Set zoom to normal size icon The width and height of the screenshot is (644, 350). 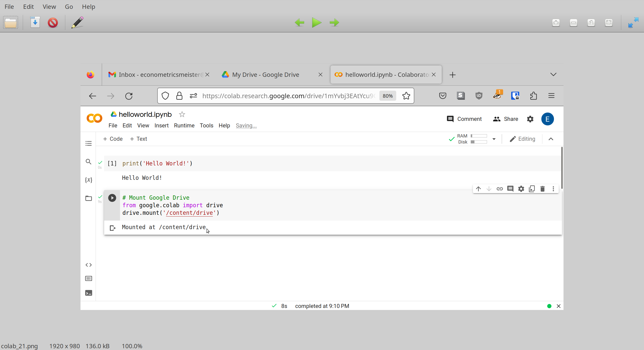(591, 23)
